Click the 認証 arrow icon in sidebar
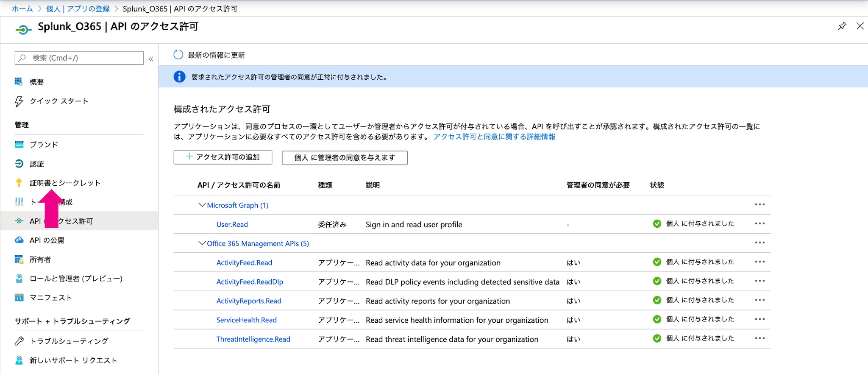Screen dimensions: 868x374 point(19,163)
